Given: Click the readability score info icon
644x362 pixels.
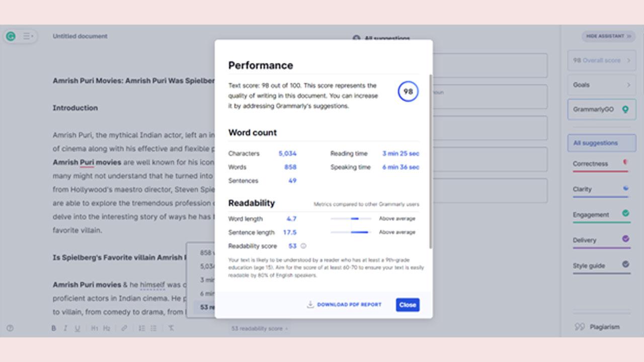Looking at the screenshot, I should pyautogui.click(x=303, y=246).
